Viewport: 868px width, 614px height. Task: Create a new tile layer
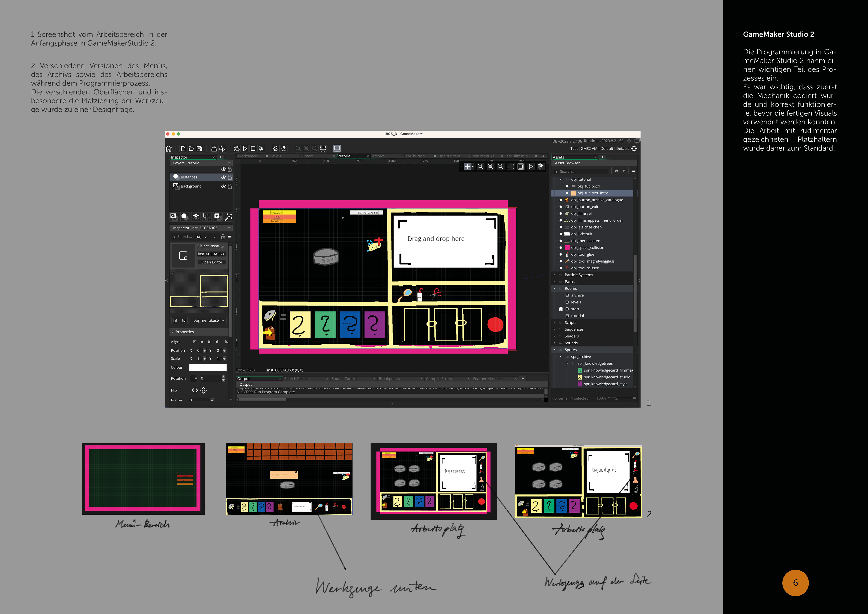tap(196, 216)
